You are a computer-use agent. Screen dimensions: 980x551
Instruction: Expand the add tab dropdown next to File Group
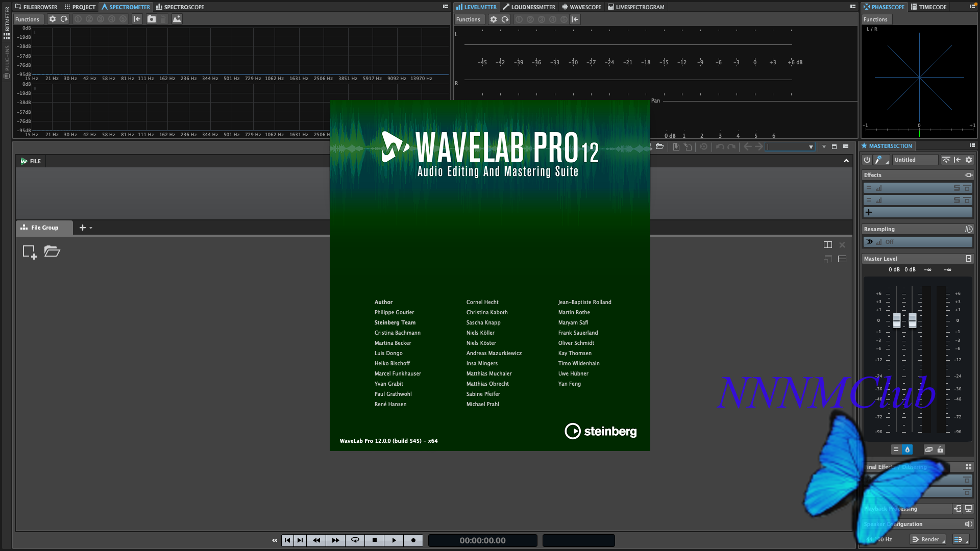[91, 228]
